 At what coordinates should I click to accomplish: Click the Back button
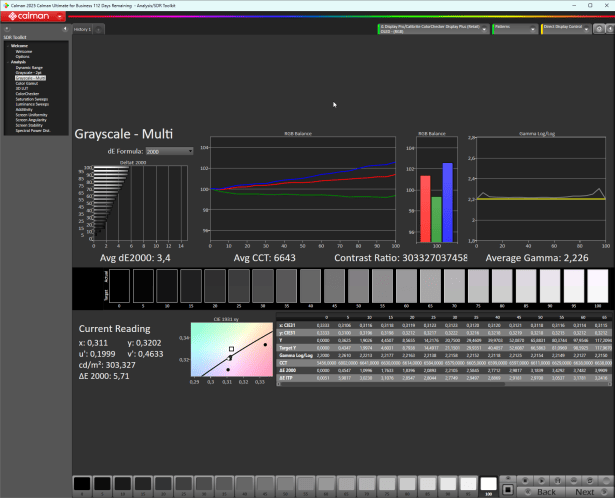(542, 492)
